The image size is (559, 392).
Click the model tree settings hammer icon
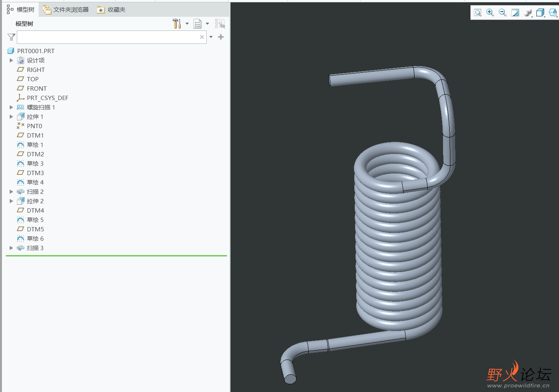(177, 24)
